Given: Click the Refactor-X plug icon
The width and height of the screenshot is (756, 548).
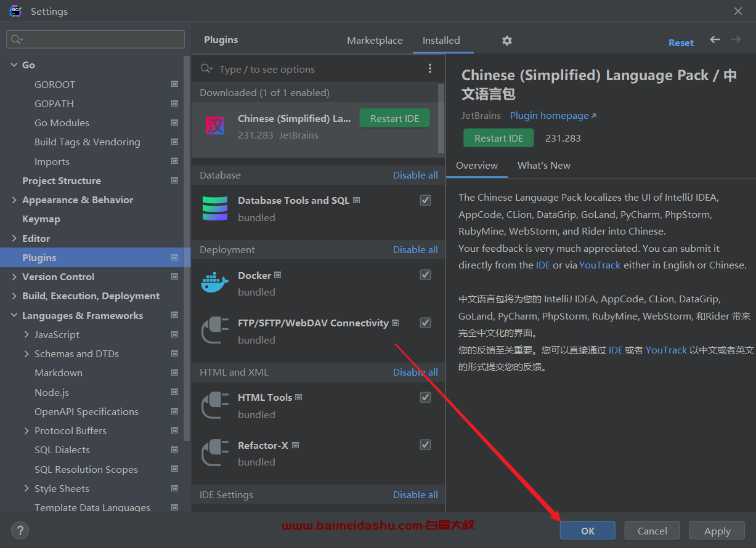Looking at the screenshot, I should pos(215,453).
